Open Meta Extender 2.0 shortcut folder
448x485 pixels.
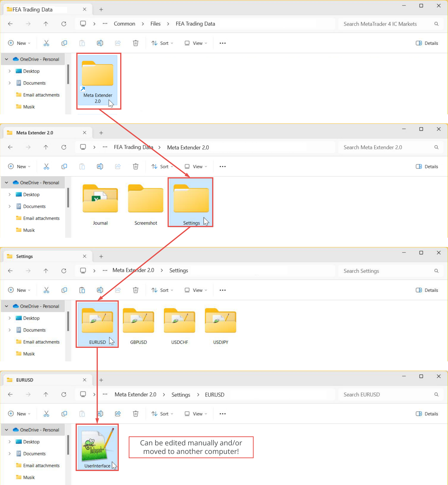pos(98,80)
